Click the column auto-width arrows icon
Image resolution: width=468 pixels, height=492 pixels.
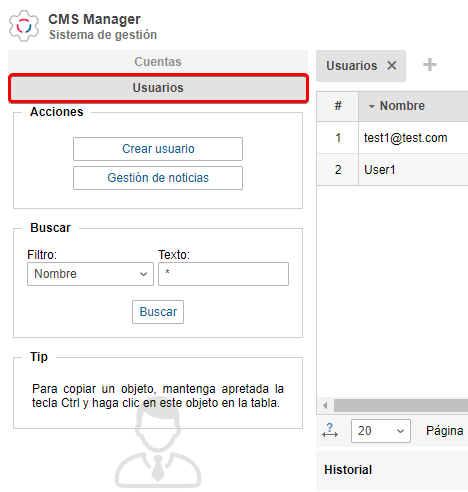[x=330, y=430]
